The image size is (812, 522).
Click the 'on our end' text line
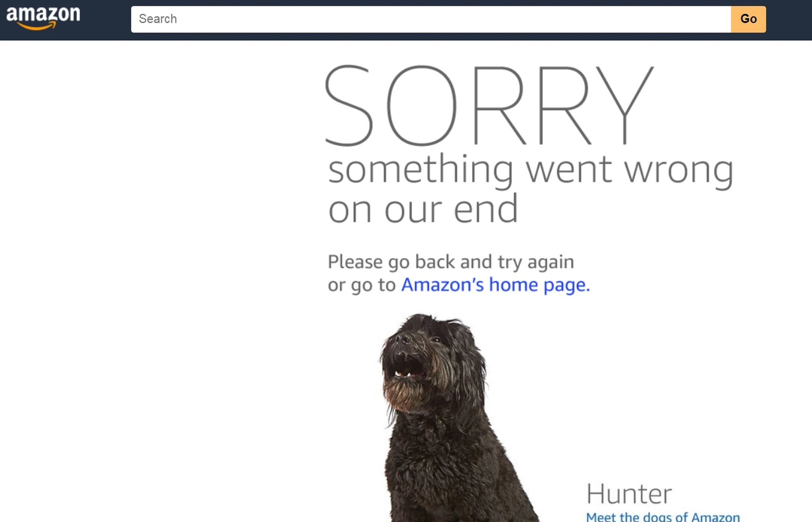click(423, 209)
